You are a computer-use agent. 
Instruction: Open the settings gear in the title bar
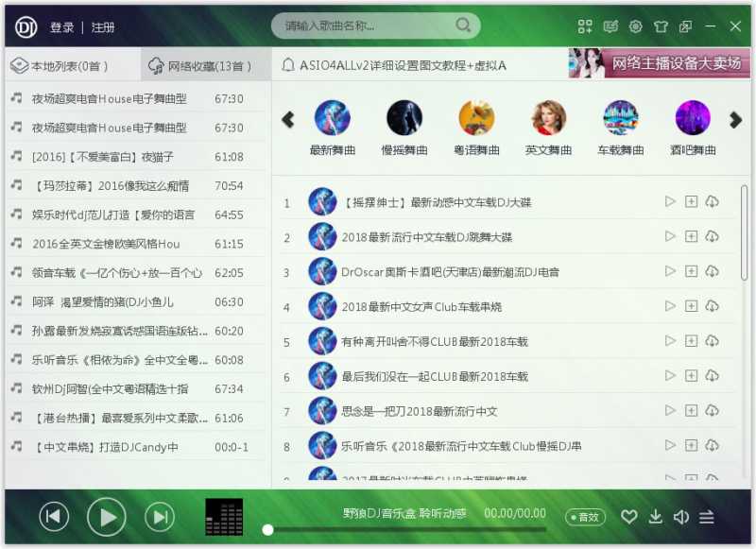[x=635, y=26]
